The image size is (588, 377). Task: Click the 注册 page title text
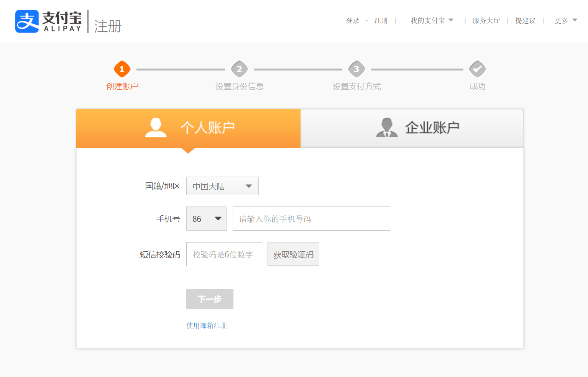coord(108,26)
